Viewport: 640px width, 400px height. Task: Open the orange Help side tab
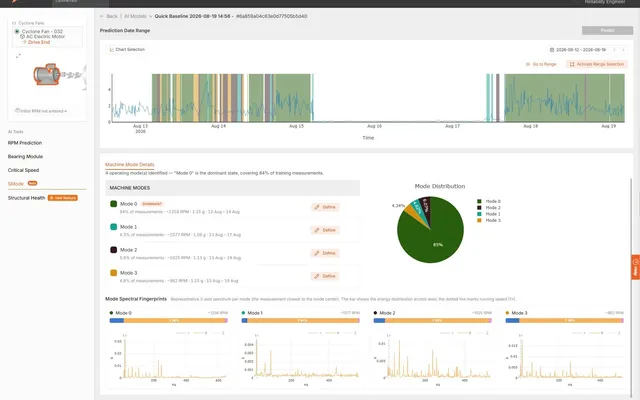click(636, 267)
